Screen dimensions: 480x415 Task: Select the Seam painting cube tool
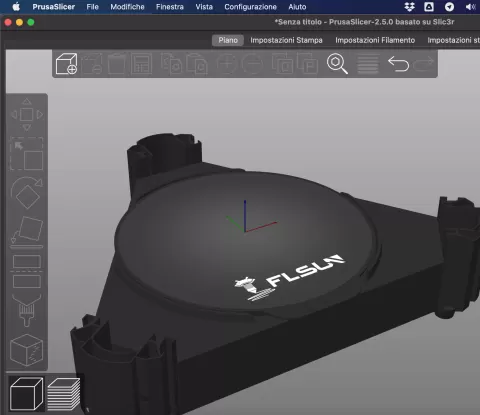(27, 350)
